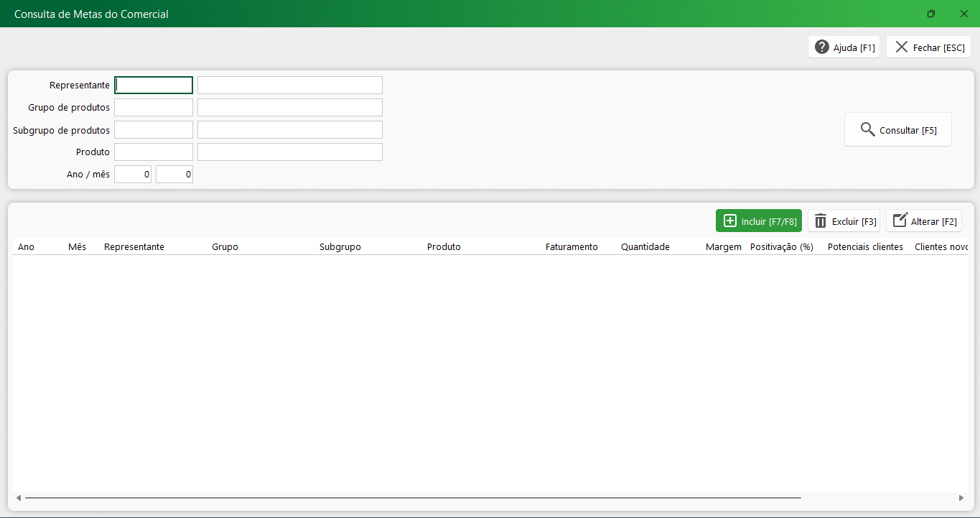Click the Excluir trash can icon
Image resolution: width=980 pixels, height=518 pixels.
821,221
